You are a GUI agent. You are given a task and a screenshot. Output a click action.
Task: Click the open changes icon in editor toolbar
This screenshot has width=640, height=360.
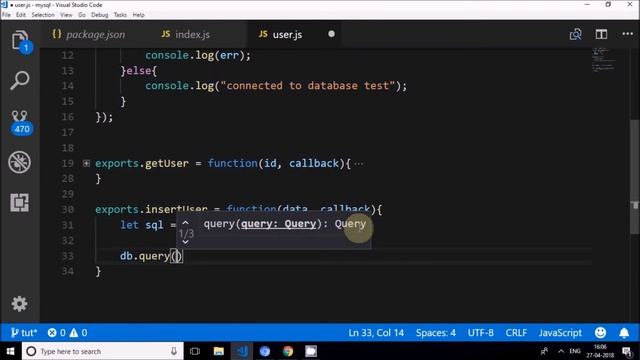[576, 34]
